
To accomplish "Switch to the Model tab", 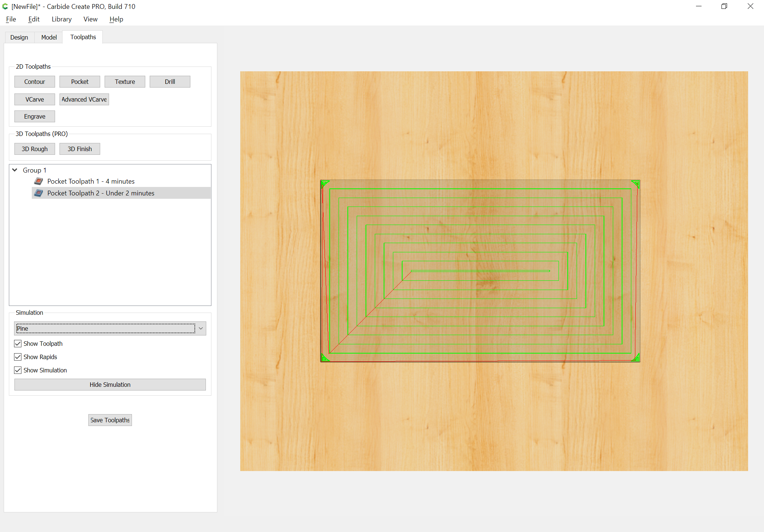I will [x=49, y=37].
